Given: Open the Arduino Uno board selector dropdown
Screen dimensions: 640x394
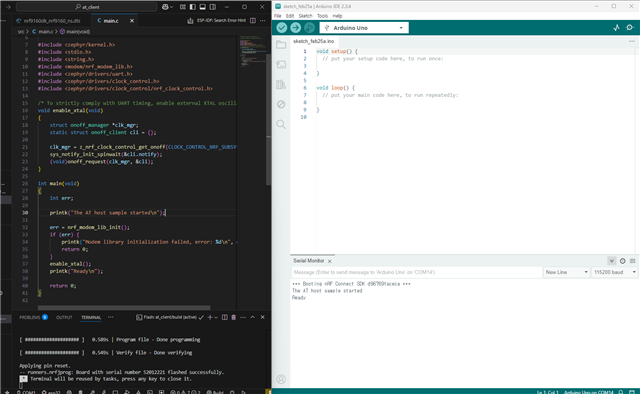Looking at the screenshot, I should click(x=364, y=28).
